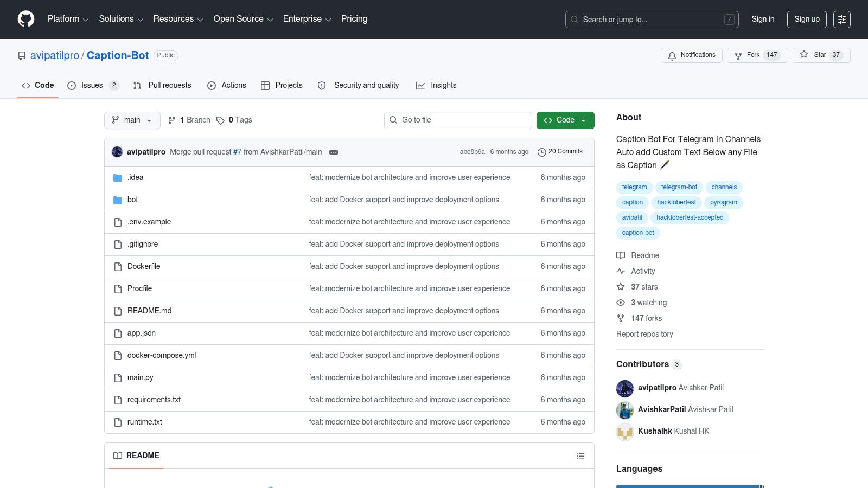The width and height of the screenshot is (868, 488).
Task: Click the bot folder icon
Action: [x=118, y=200]
